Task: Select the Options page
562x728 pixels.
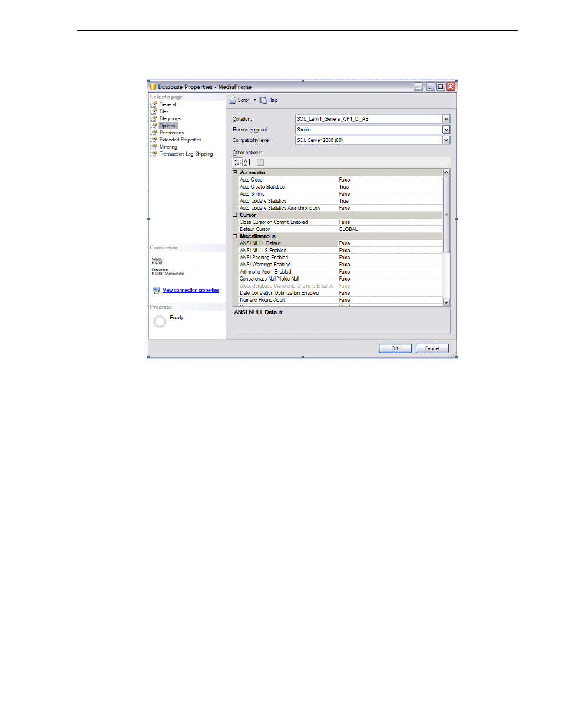Action: 167,126
